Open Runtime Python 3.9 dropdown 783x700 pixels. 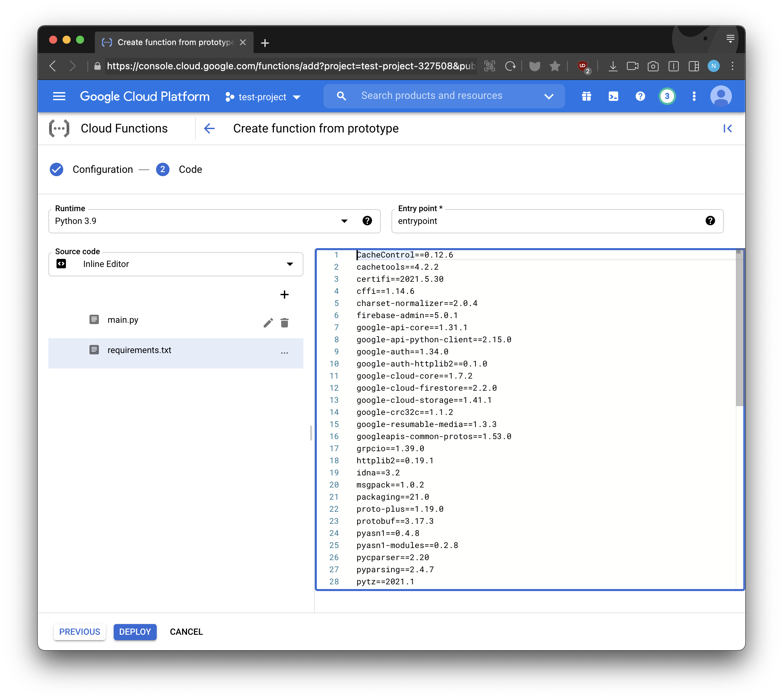click(x=200, y=221)
